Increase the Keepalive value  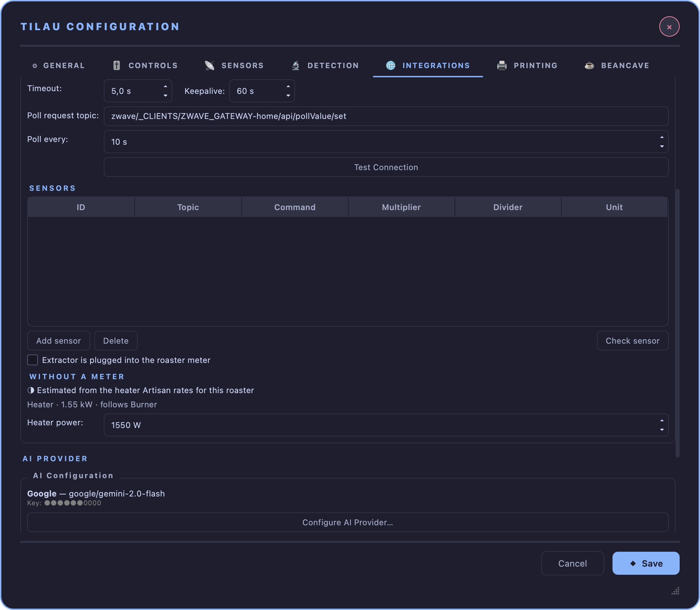[x=288, y=86]
